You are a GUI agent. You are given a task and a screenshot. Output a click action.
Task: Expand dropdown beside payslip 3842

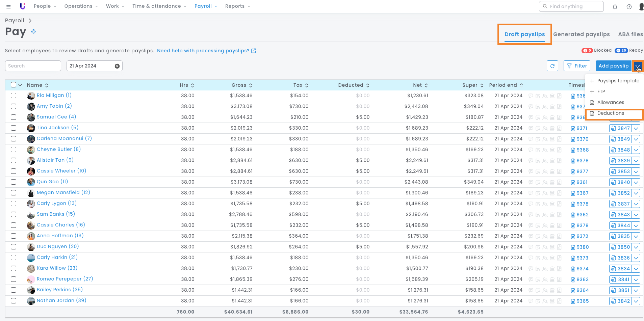point(636,301)
